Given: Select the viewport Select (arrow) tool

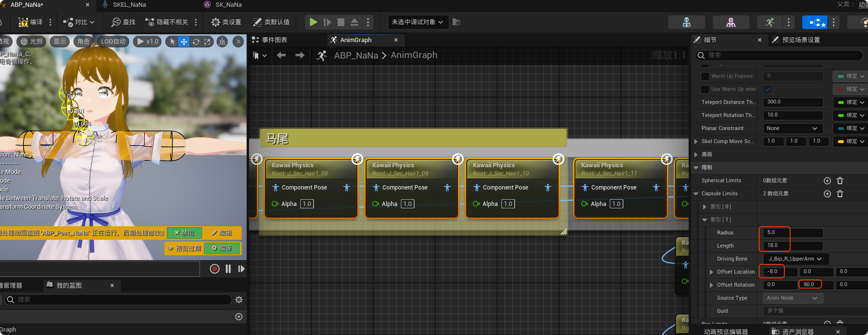Looking at the screenshot, I should click(173, 42).
